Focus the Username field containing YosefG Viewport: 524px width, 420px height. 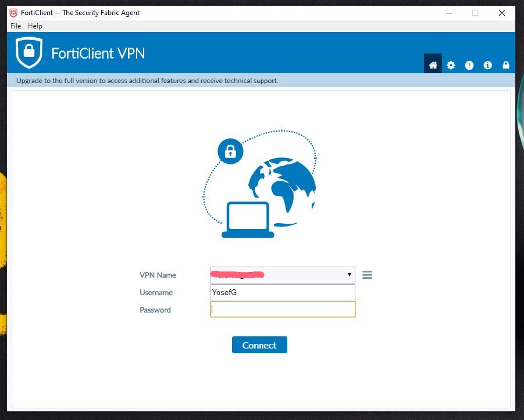pos(283,292)
